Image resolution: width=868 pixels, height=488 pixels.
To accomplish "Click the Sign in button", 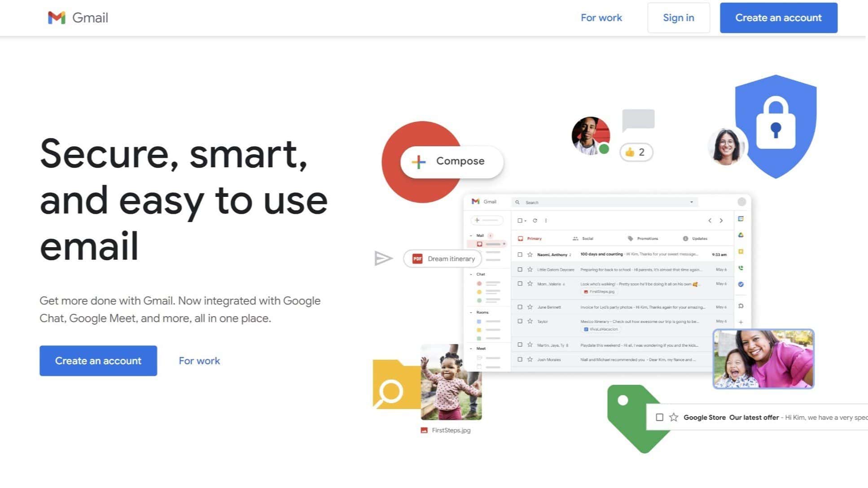I will click(x=679, y=17).
